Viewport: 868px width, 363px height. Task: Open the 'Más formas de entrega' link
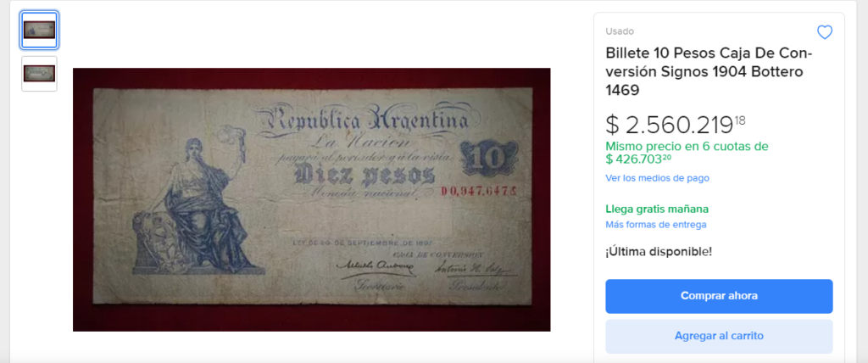click(x=655, y=225)
